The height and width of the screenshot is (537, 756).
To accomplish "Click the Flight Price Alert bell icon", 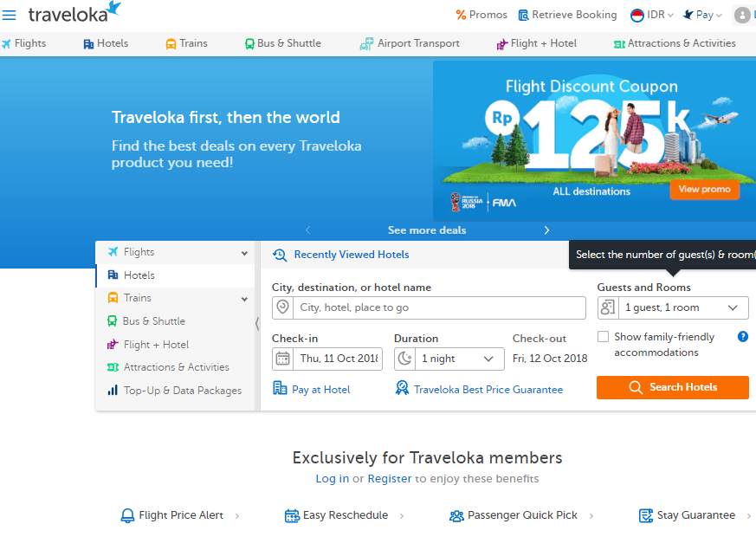I will tap(125, 514).
